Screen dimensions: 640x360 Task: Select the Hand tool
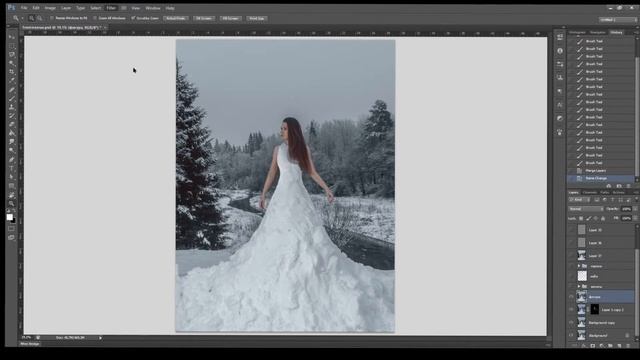coord(12,195)
